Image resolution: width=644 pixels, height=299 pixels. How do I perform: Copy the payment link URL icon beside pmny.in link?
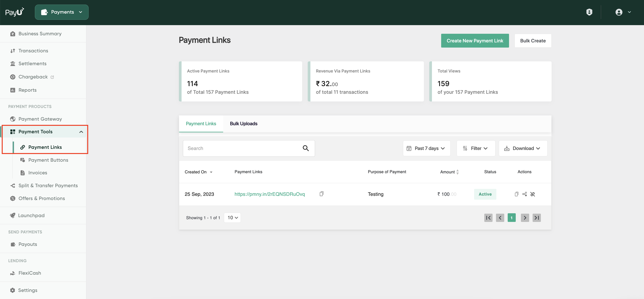click(x=322, y=194)
